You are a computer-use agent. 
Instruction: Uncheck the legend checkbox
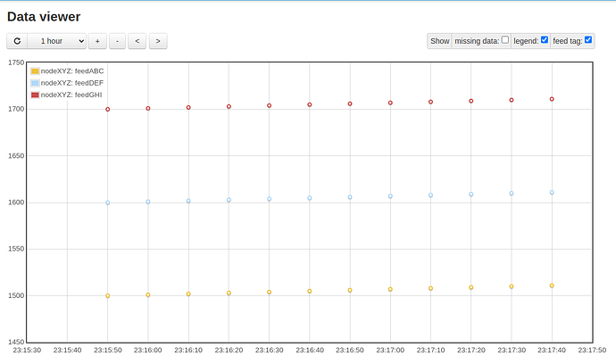tap(545, 39)
